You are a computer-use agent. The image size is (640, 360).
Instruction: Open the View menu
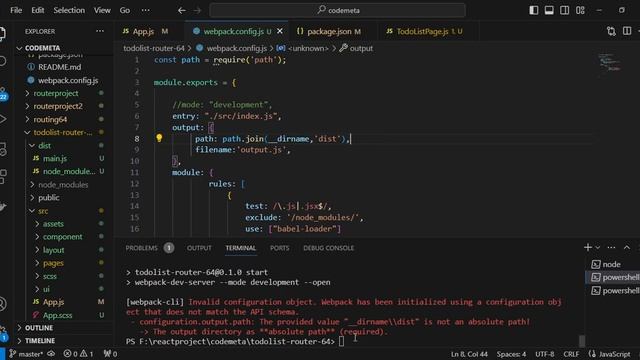[102, 10]
